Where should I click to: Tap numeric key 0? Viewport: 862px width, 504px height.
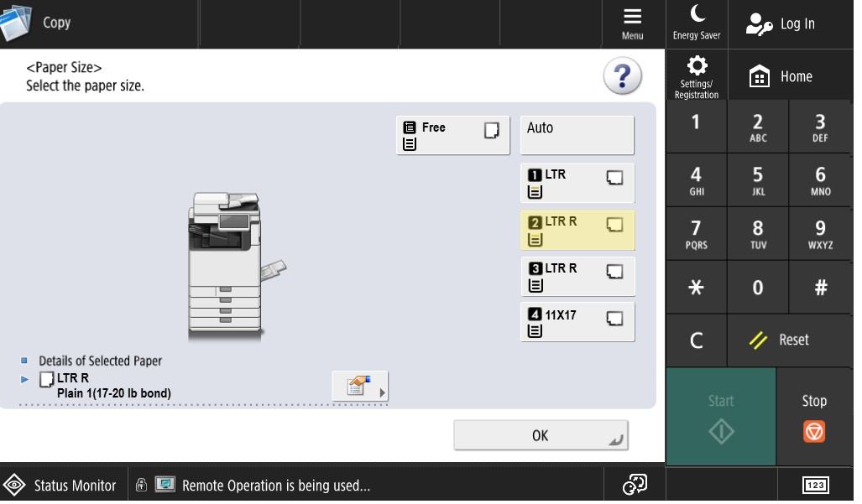[x=758, y=287]
